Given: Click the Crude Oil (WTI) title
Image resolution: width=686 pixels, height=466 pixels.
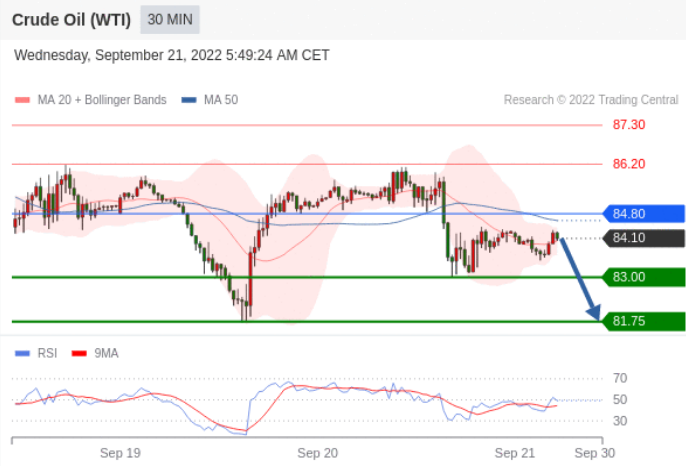Looking at the screenshot, I should [71, 20].
